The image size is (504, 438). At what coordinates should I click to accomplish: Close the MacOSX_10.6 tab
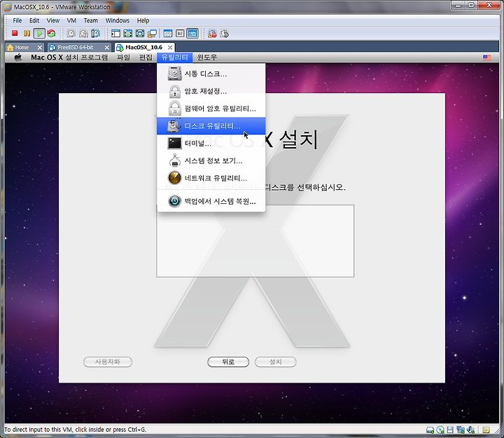[170, 48]
